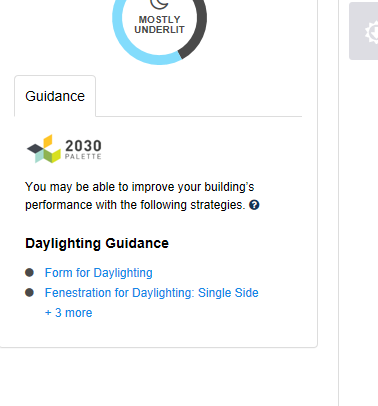The height and width of the screenshot is (406, 378).
Task: Expand the '+ 3 more' guidance list
Action: pos(69,313)
